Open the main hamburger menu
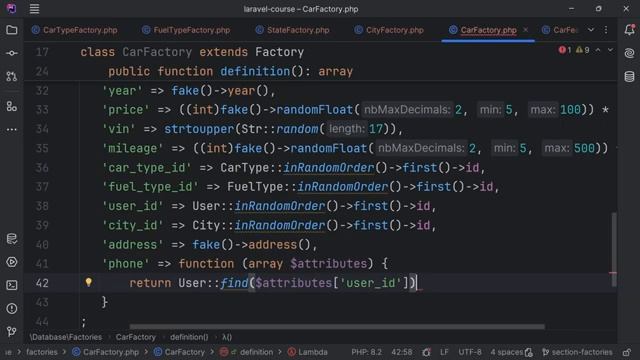Screen dimensions: 640x360 click(x=34, y=9)
